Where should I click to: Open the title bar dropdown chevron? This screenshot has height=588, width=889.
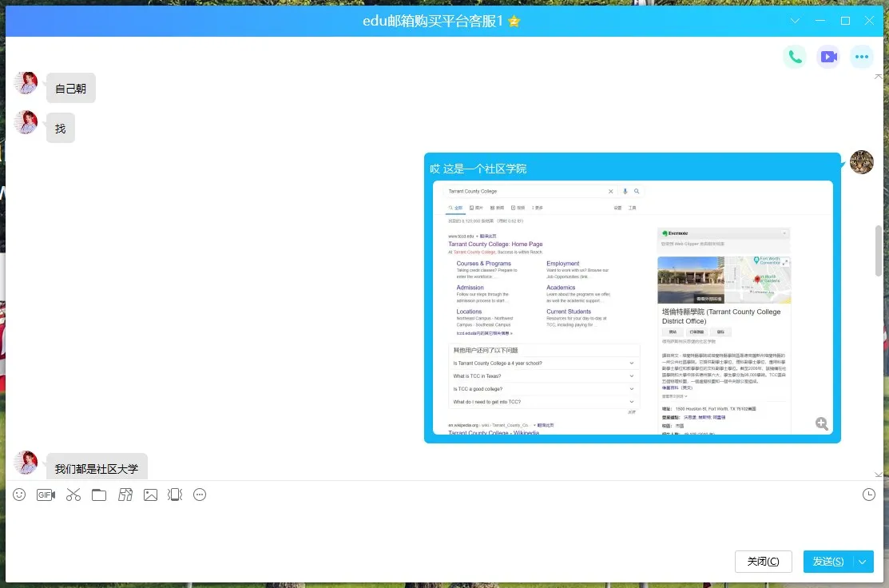tap(795, 21)
